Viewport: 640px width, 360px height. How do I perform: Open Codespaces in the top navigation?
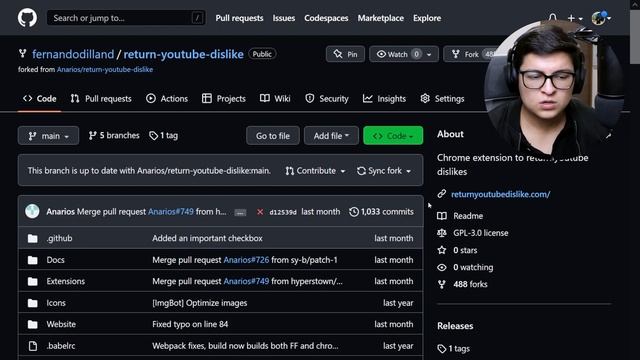point(326,18)
